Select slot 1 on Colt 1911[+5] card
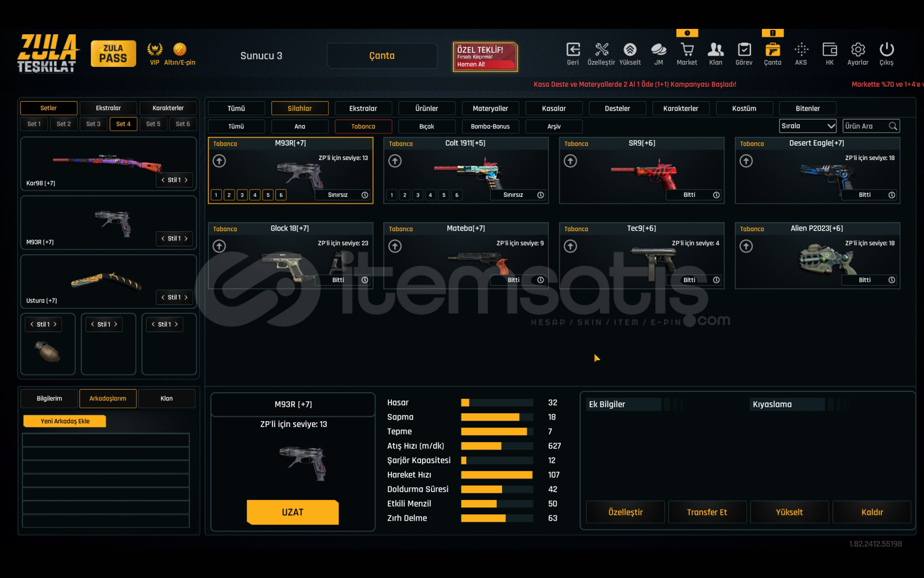The width and height of the screenshot is (924, 578). click(x=392, y=195)
